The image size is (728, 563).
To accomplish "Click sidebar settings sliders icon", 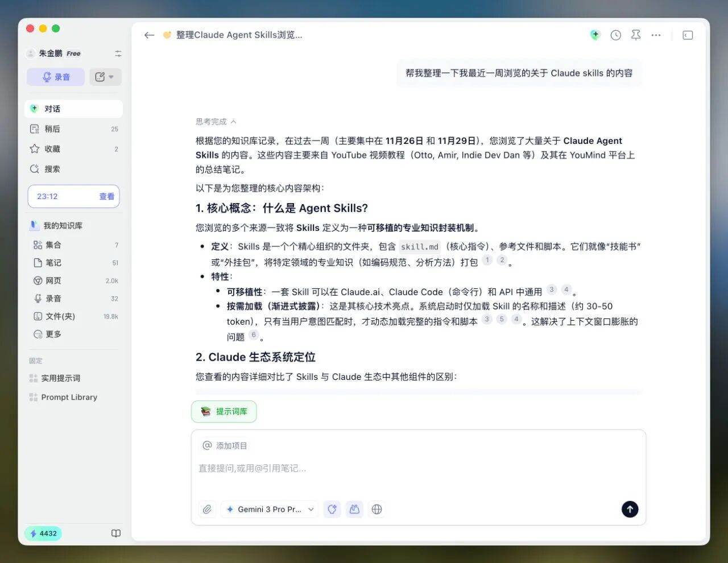I will 118,53.
